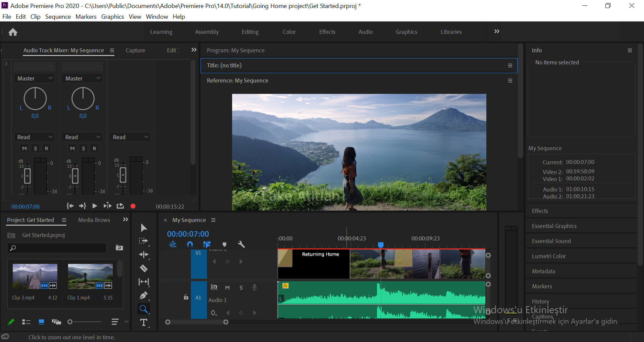This screenshot has width=644, height=342.
Task: Switch to Color workspace
Action: pyautogui.click(x=289, y=32)
